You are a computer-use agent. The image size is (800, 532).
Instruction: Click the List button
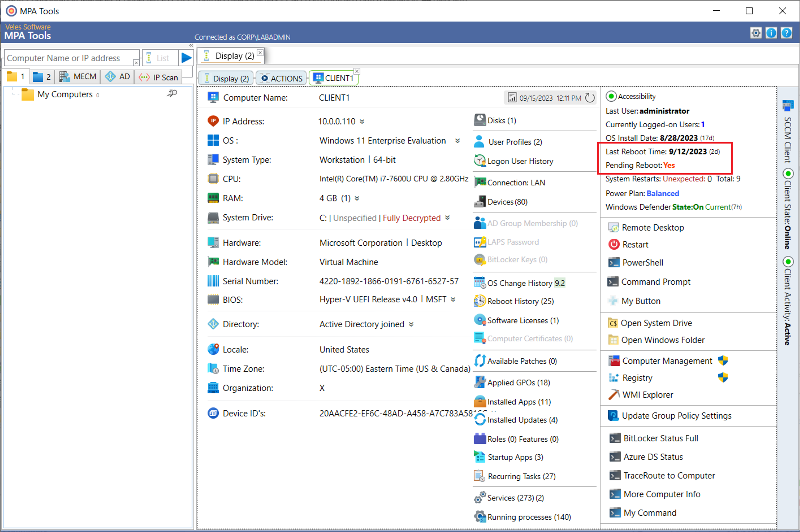pos(160,58)
